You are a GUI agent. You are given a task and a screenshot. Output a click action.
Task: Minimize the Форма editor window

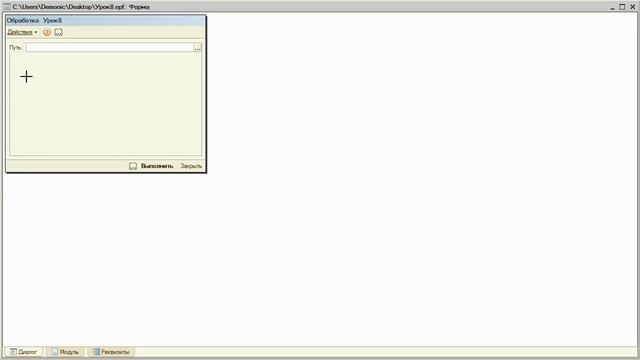[x=612, y=7]
